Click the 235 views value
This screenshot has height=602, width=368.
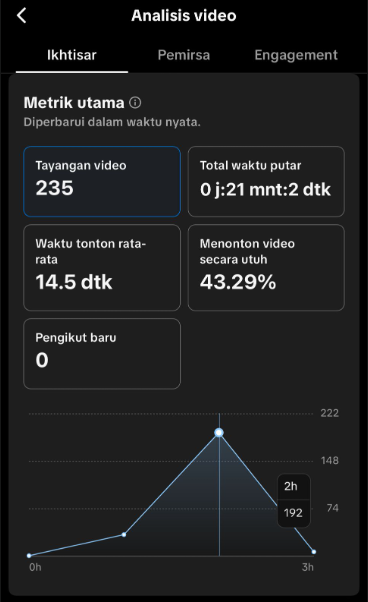point(54,188)
